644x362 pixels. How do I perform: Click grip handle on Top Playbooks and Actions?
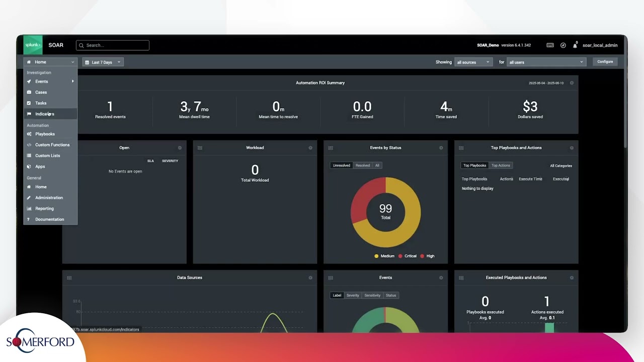pos(461,148)
